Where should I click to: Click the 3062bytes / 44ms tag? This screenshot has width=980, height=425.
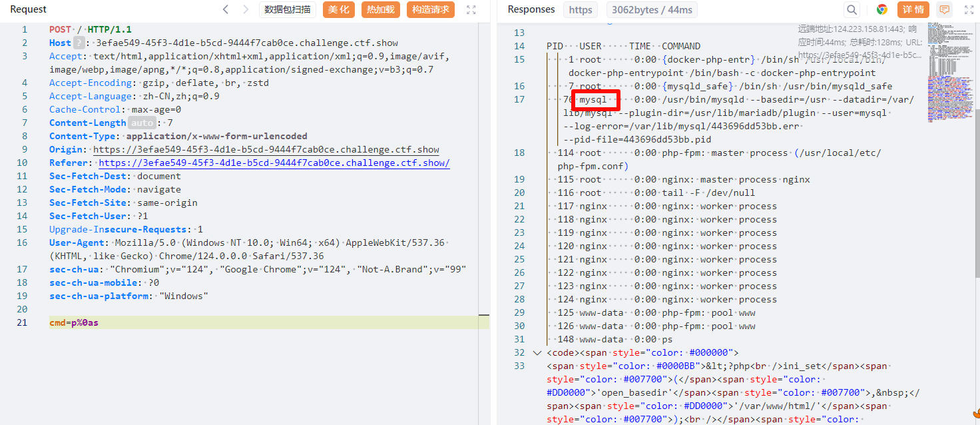(x=652, y=9)
